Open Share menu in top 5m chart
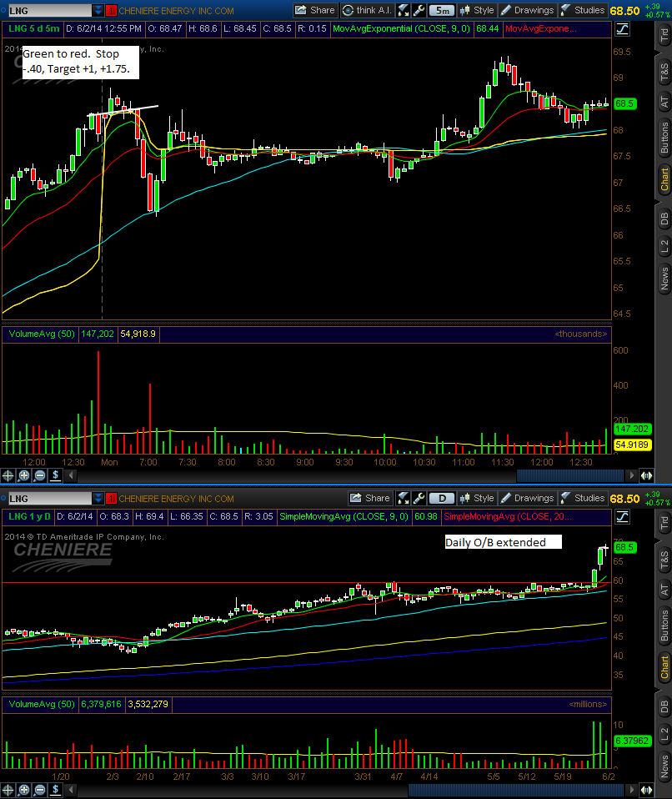 (x=315, y=10)
